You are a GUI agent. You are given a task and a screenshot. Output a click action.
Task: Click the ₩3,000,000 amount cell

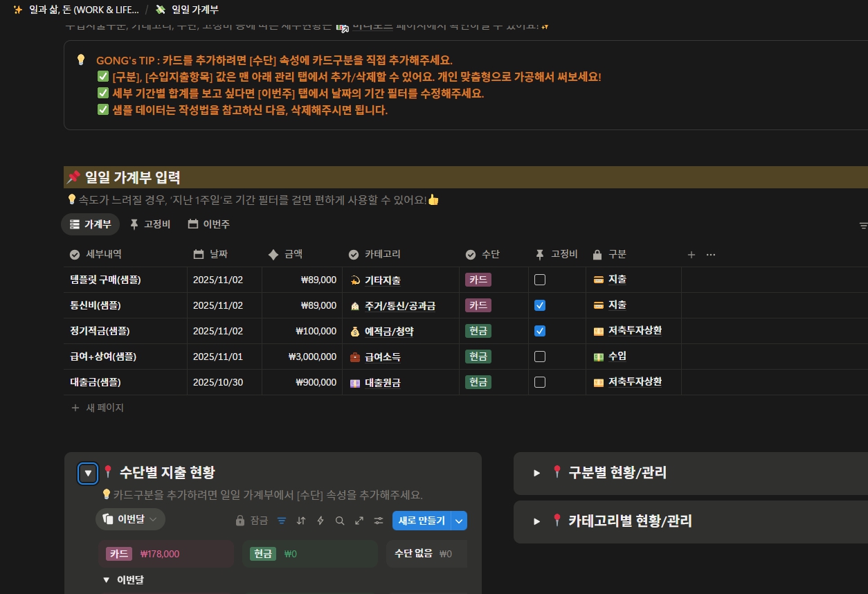(302, 357)
